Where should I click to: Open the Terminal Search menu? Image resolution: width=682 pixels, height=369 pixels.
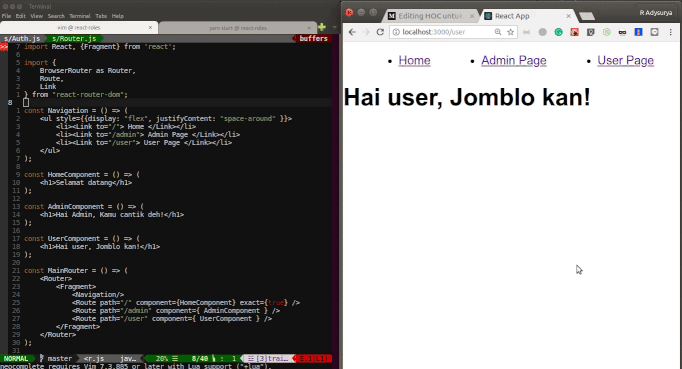[56, 16]
